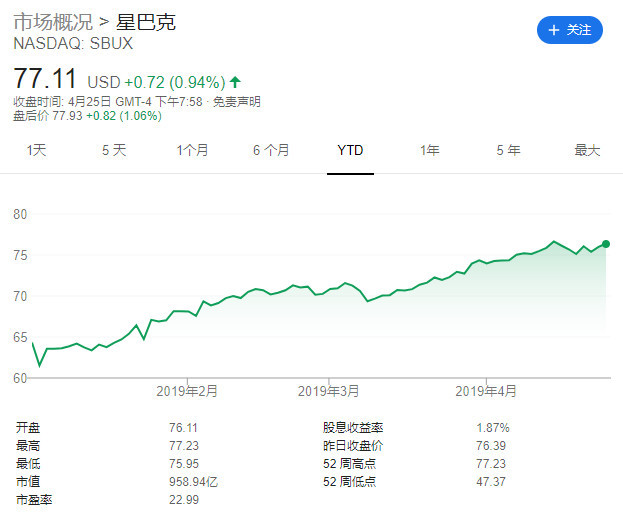Select the 6 个月 range tab

(271, 150)
